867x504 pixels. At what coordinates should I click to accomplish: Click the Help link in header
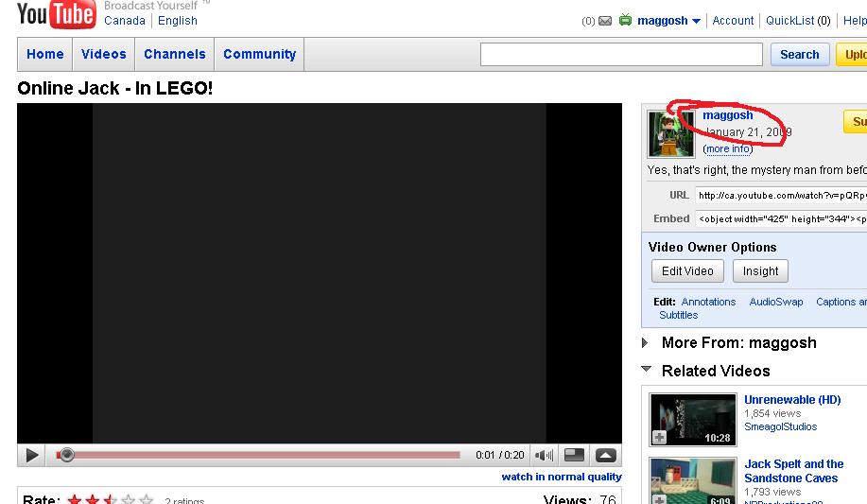pos(855,21)
